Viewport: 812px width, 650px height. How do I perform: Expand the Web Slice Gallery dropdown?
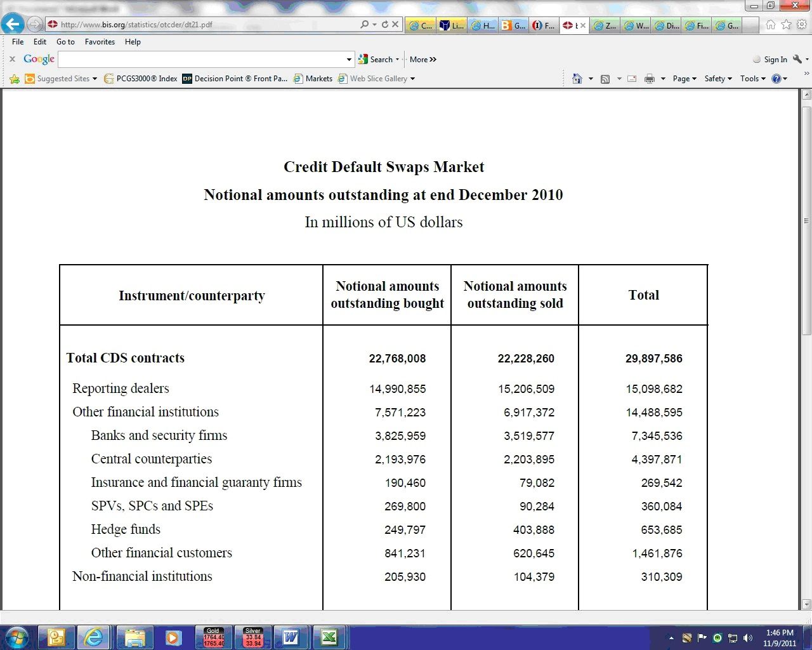412,79
